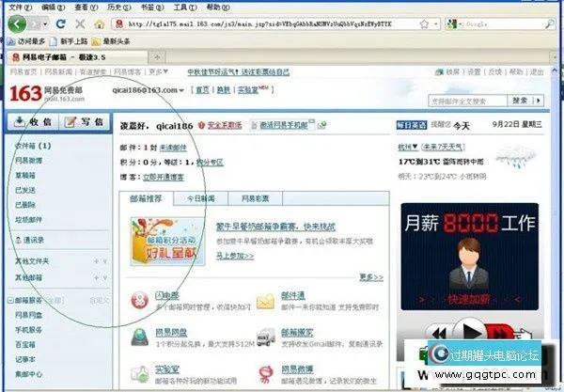Click the 未读邮件 unread mail link
The height and width of the screenshot is (392, 564).
[172, 148]
